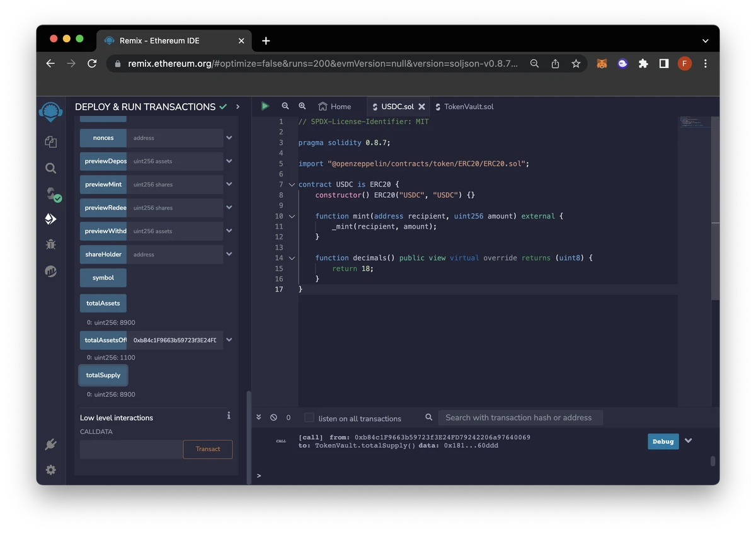Clear the terminal console icon

(x=273, y=418)
